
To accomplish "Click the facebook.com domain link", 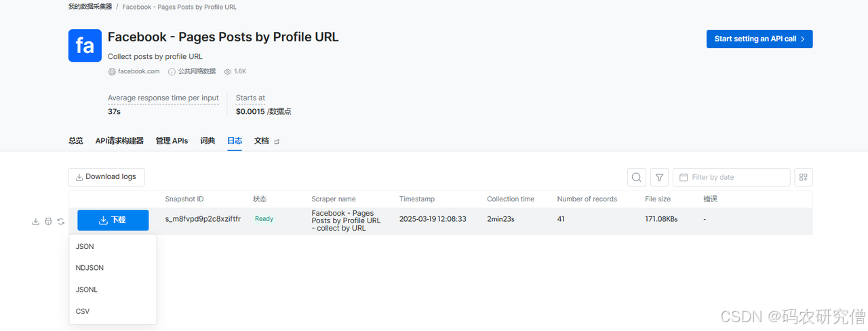I will pyautogui.click(x=139, y=71).
